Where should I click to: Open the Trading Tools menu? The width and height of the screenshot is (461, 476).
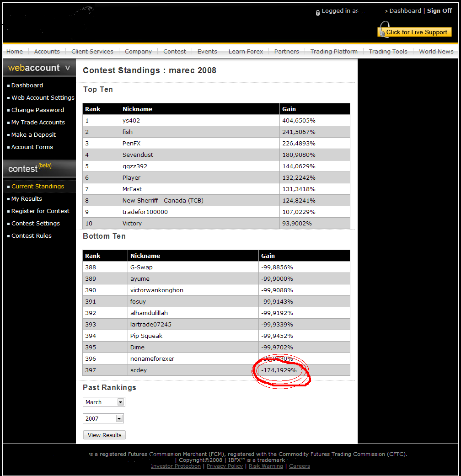[388, 52]
